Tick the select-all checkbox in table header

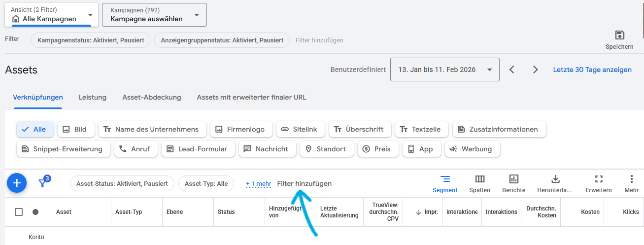19,212
